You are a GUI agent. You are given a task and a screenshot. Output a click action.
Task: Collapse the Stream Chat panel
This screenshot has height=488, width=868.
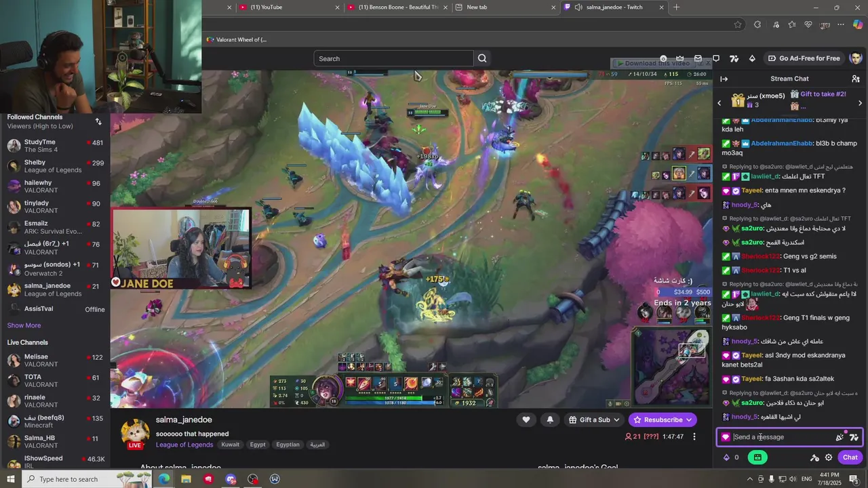pyautogui.click(x=724, y=79)
